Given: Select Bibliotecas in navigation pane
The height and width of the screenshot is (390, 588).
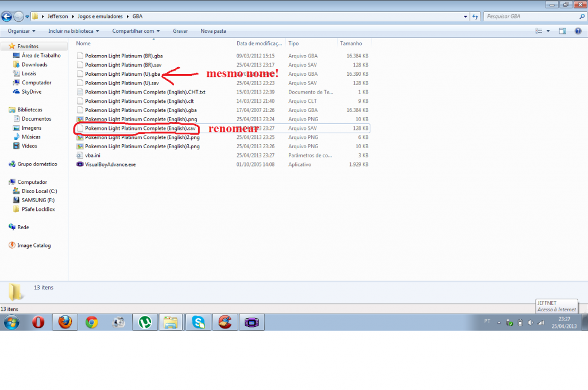Looking at the screenshot, I should pos(25,110).
